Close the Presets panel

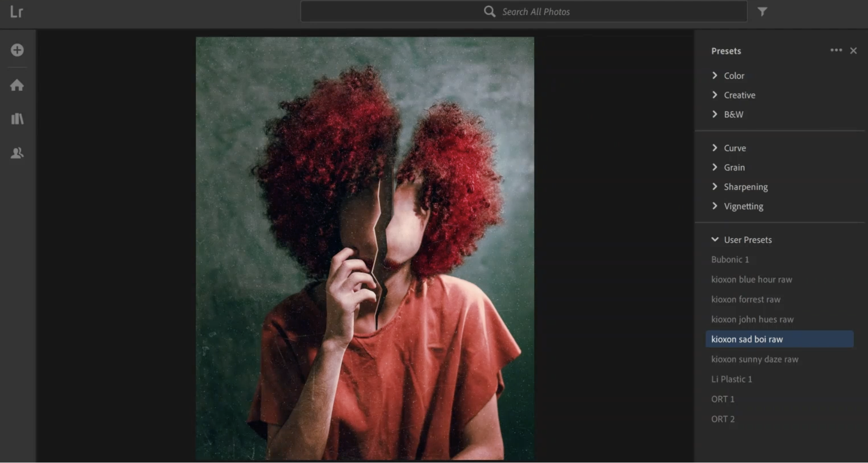[853, 51]
